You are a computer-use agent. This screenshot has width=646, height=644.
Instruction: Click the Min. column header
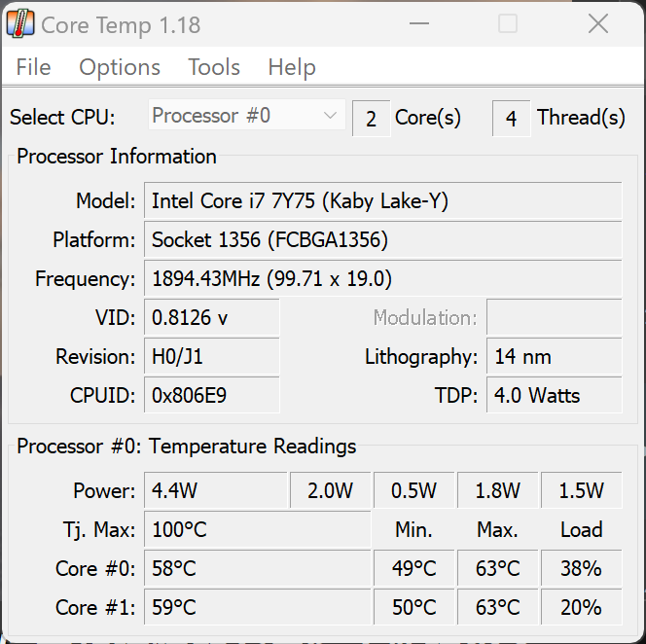tap(413, 529)
